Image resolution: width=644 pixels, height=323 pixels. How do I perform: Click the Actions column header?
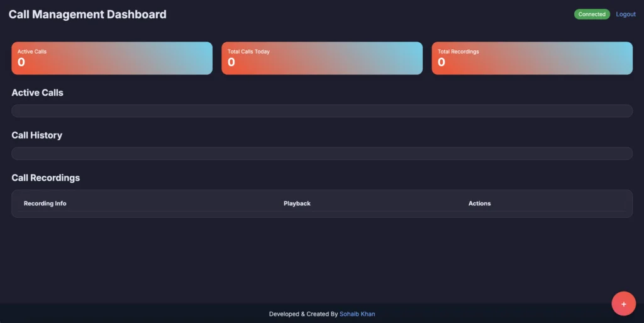(479, 203)
